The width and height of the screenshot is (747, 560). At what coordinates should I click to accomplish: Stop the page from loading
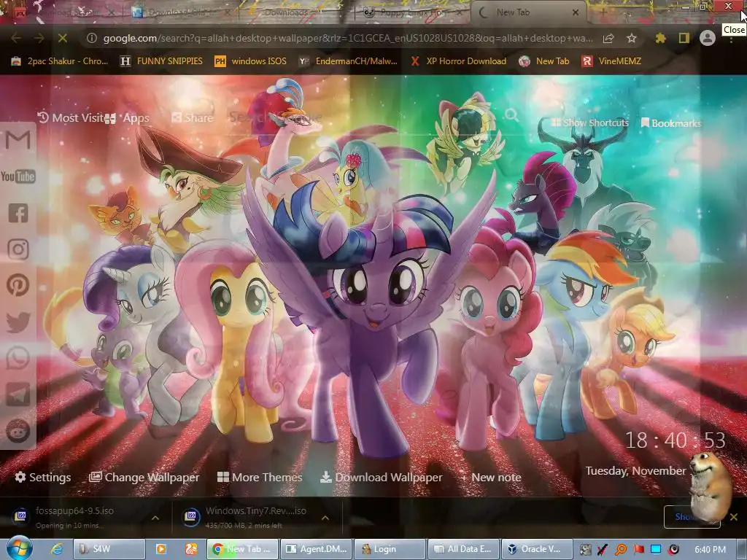[63, 38]
